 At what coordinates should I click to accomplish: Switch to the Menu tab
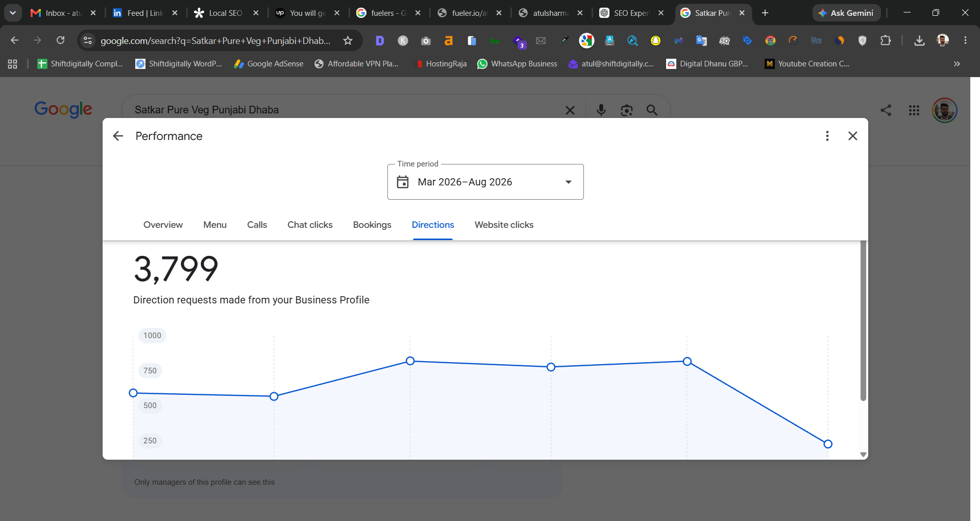pos(215,225)
